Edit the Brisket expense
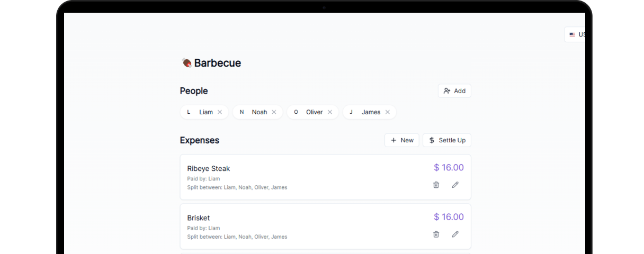This screenshot has height=254, width=644. (x=455, y=234)
